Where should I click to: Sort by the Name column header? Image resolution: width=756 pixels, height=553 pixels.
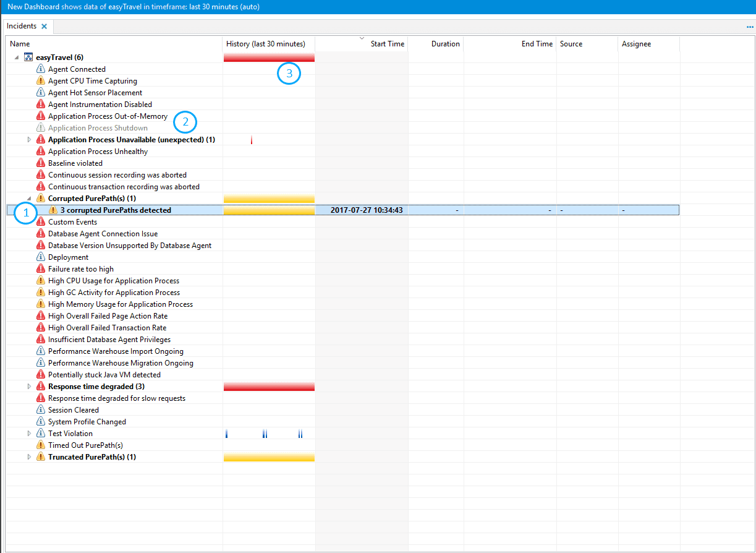tap(114, 44)
